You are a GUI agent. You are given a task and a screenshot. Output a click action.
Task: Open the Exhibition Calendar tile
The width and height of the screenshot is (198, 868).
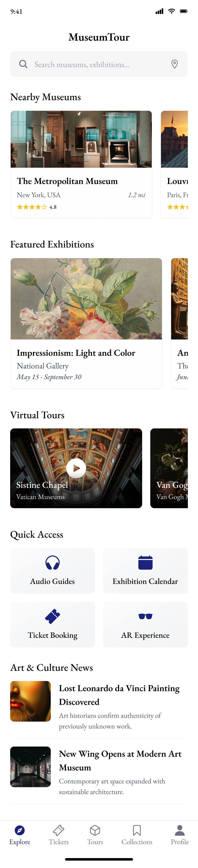click(x=145, y=570)
